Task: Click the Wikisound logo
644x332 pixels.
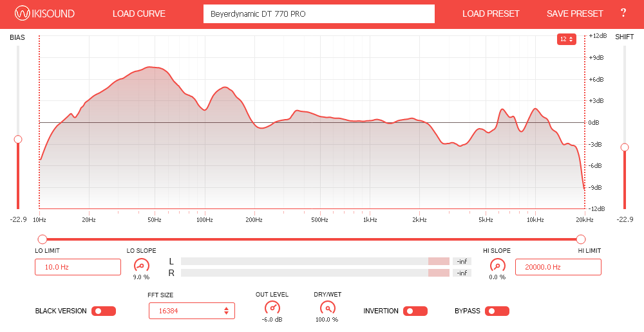Action: pyautogui.click(x=44, y=14)
